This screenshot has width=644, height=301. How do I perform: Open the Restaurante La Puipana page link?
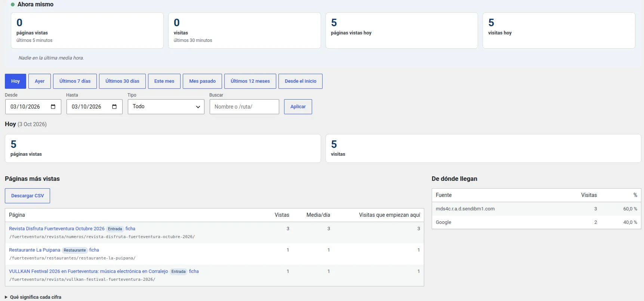pyautogui.click(x=34, y=250)
